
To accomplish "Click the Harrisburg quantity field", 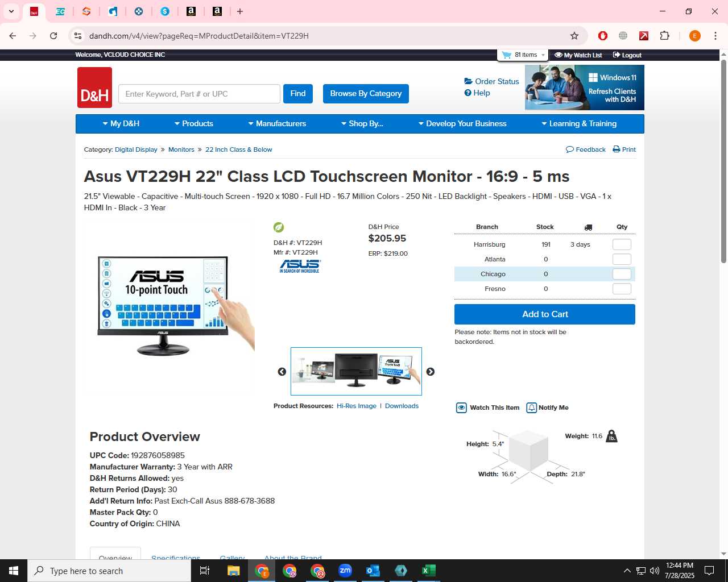I will coord(622,244).
